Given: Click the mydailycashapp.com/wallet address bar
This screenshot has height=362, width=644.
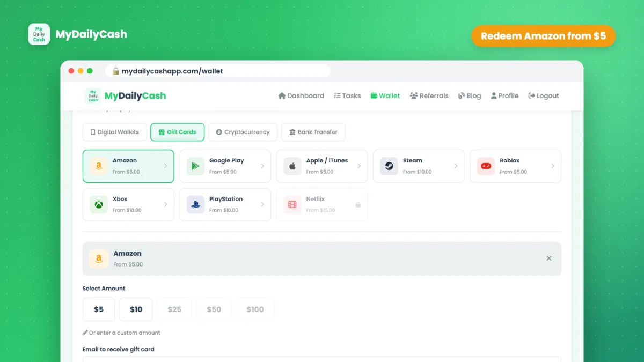Looking at the screenshot, I should tap(218, 71).
